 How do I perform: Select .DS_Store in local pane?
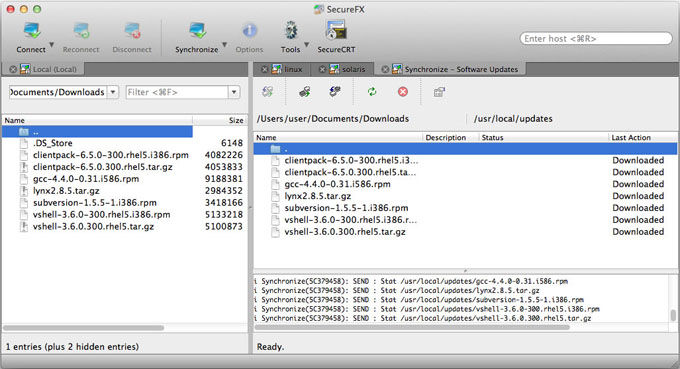124,143
